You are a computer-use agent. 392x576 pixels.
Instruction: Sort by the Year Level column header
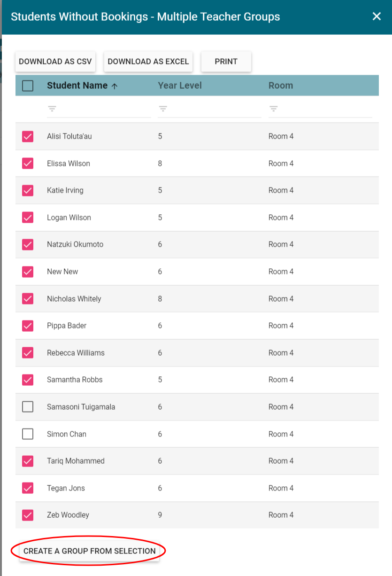point(180,86)
